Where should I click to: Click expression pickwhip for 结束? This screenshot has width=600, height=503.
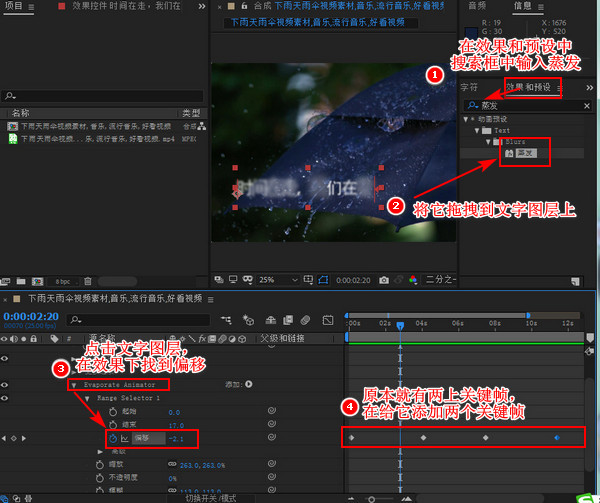coord(272,424)
